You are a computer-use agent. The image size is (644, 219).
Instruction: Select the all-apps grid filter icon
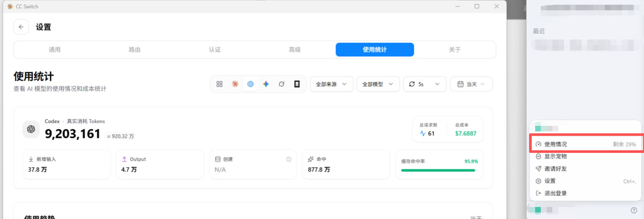(x=219, y=84)
